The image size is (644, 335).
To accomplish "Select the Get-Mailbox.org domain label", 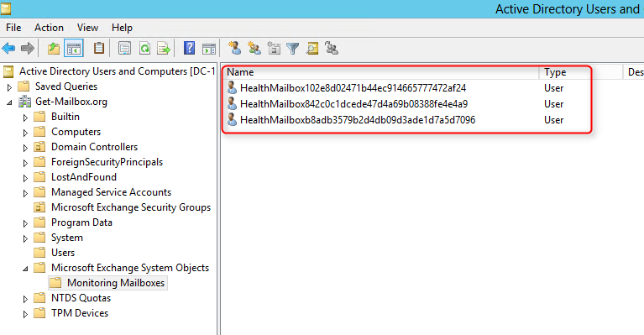I will pyautogui.click(x=71, y=102).
